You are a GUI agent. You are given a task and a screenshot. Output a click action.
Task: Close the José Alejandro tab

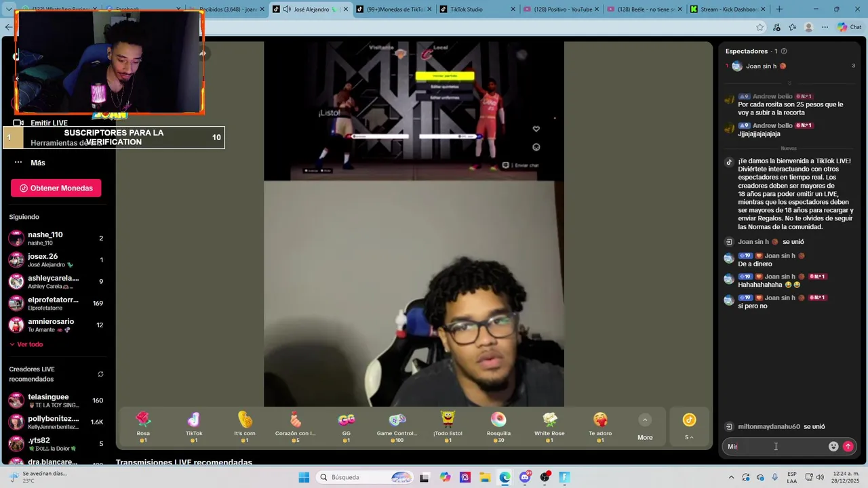344,9
